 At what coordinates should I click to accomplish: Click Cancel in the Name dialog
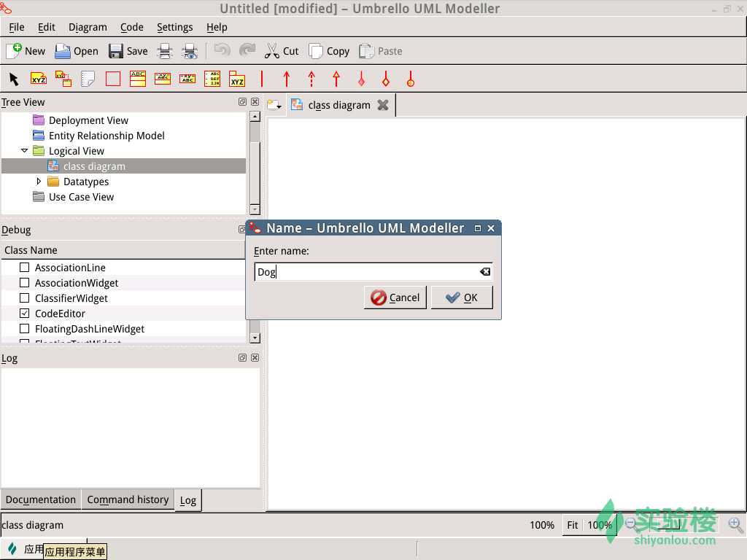[395, 297]
